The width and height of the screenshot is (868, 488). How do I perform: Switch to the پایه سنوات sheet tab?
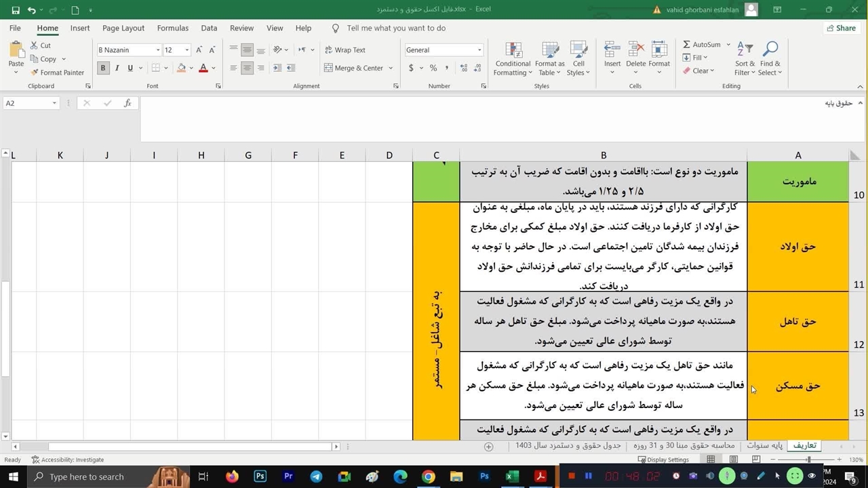765,446
